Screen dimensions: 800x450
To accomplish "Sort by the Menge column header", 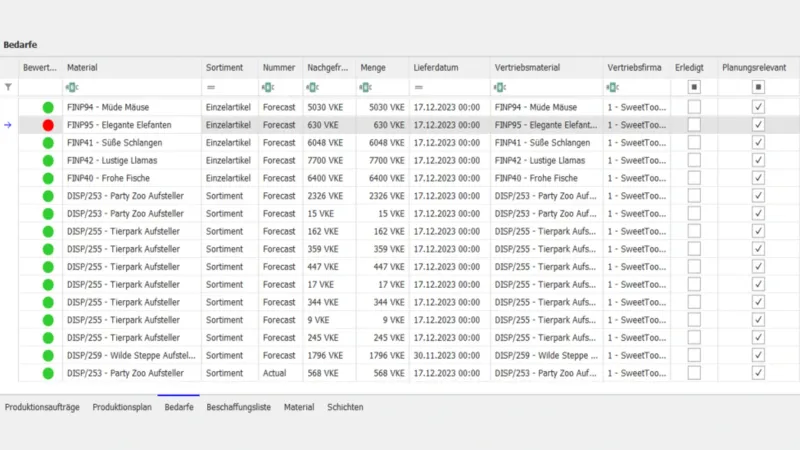I will coord(383,67).
